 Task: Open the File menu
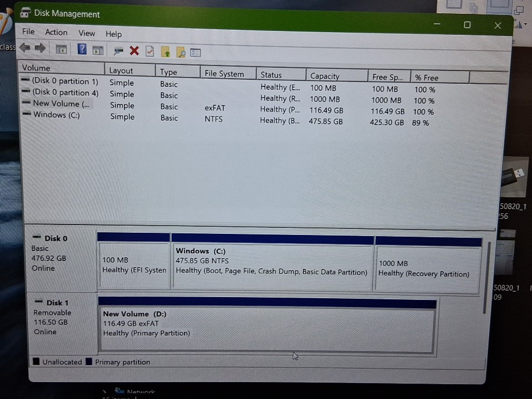(x=28, y=32)
